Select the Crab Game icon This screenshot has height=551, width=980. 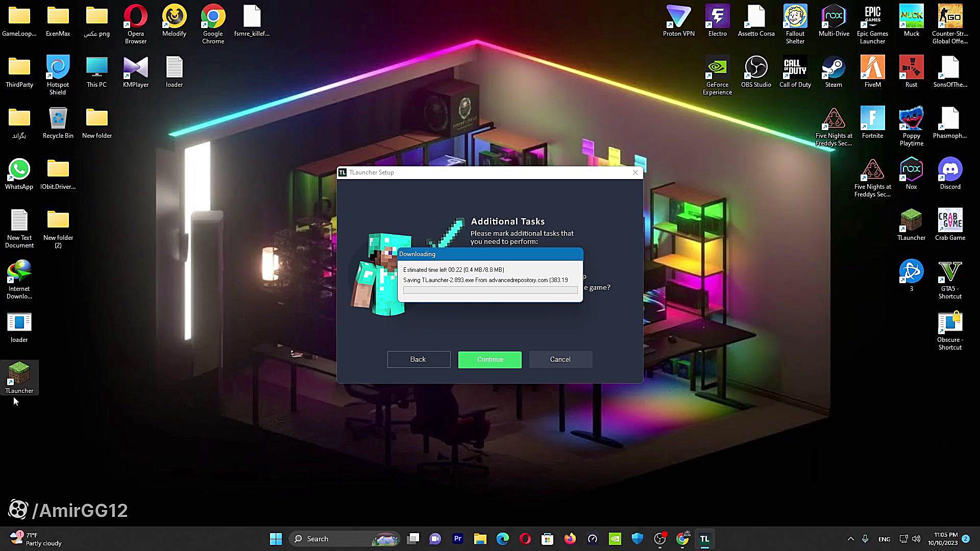coord(950,224)
